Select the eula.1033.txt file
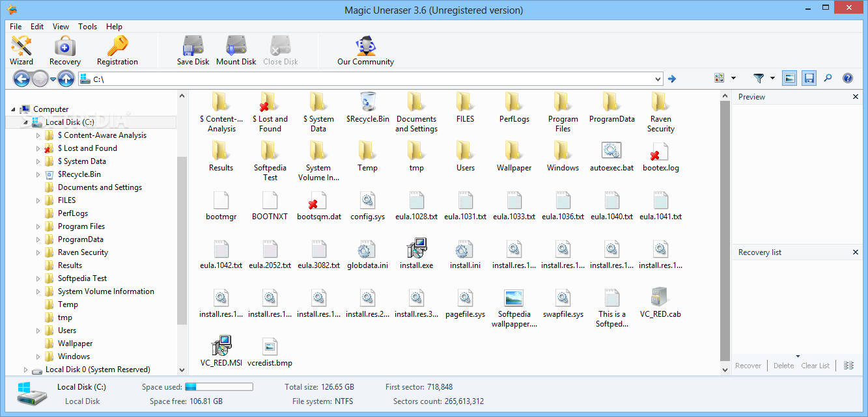 [514, 204]
